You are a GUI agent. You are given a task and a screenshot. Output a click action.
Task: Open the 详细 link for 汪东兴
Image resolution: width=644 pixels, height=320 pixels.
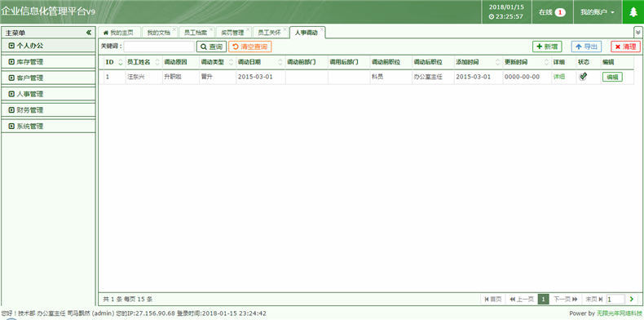click(x=558, y=77)
